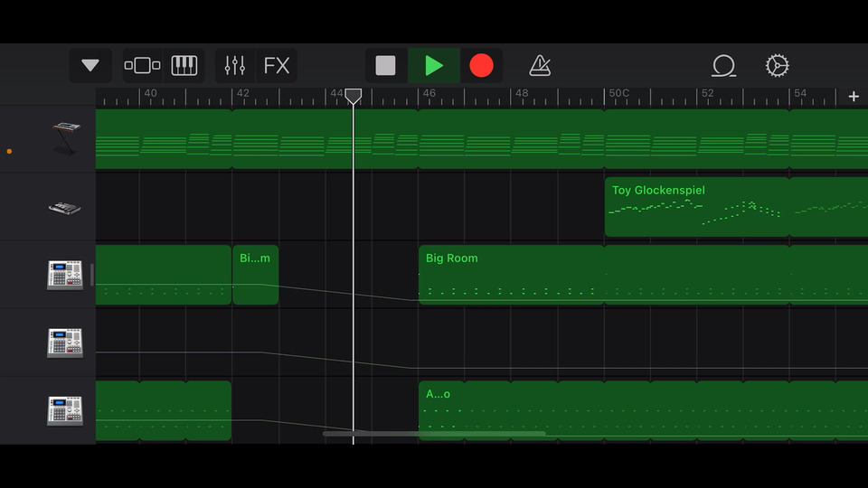Select synth region under the playhead
868x488 pixels.
[x=325, y=139]
